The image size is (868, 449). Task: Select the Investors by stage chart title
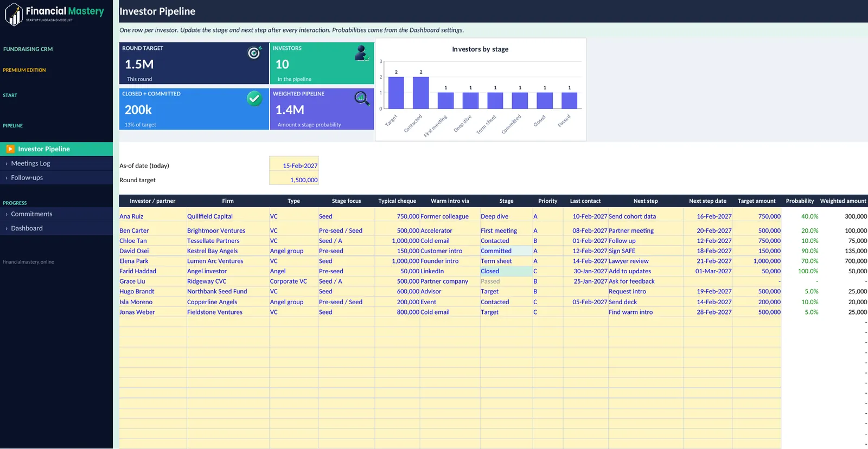point(481,49)
